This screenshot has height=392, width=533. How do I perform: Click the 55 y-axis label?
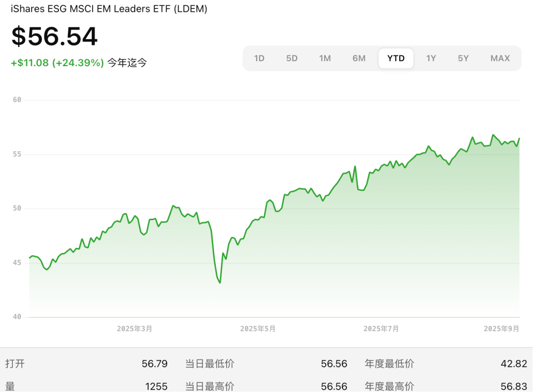tap(17, 155)
